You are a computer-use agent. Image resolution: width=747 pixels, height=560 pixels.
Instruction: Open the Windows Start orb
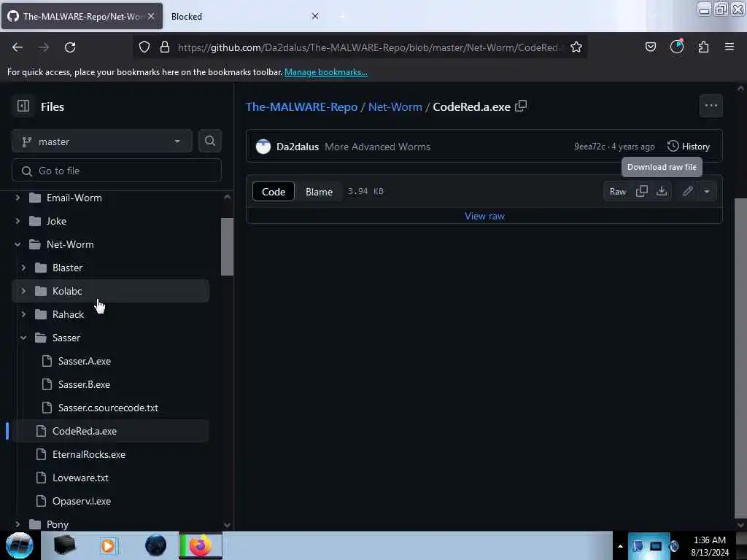(x=20, y=545)
